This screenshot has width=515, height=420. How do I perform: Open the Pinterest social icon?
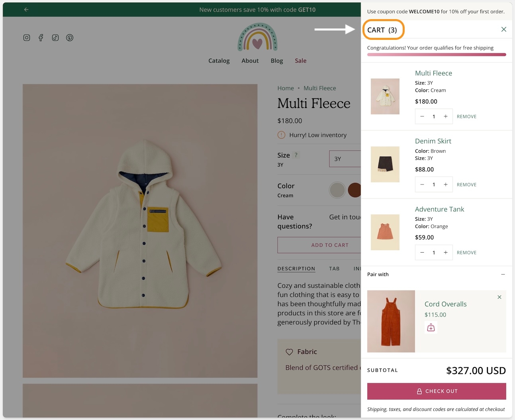click(x=70, y=38)
